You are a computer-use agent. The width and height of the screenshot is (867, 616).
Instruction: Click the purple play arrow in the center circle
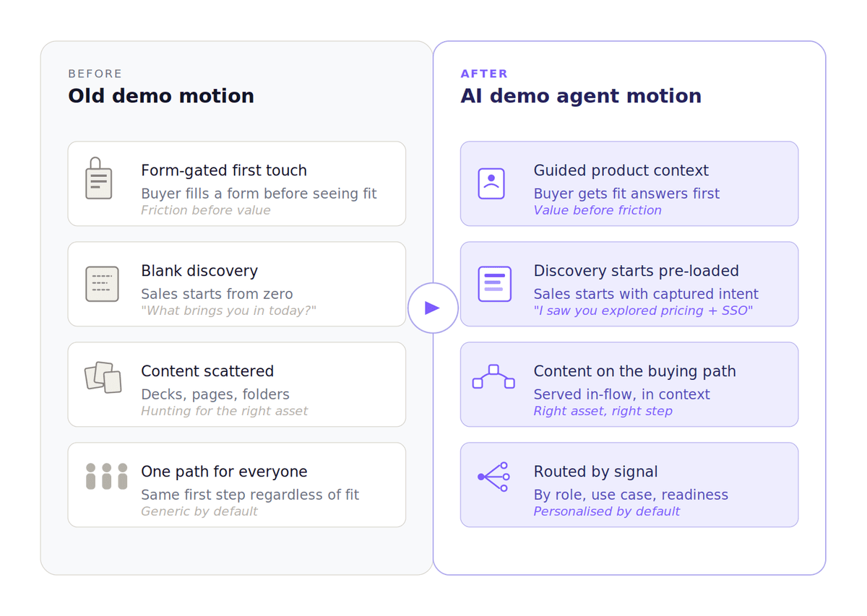coord(432,308)
